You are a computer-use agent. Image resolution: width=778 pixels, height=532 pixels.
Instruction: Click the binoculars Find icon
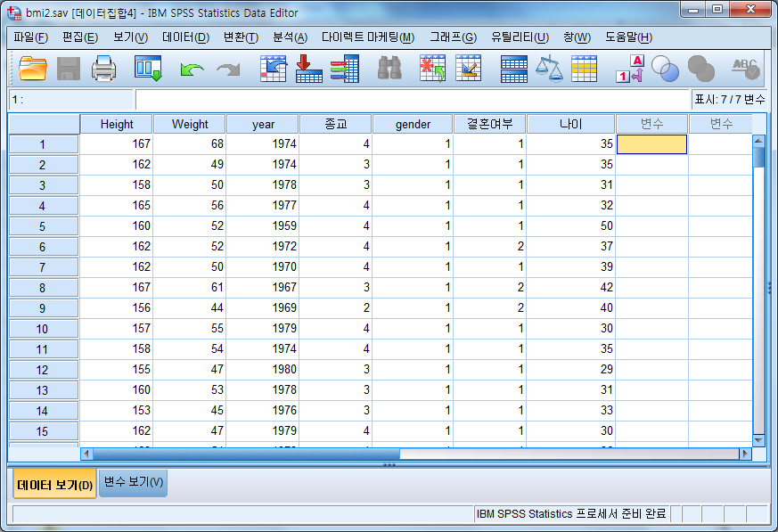pos(389,69)
